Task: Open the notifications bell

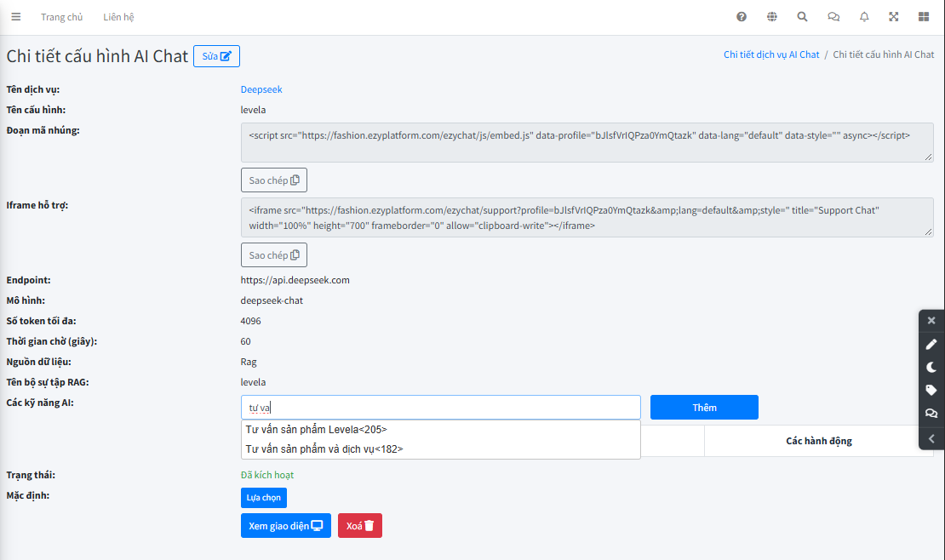Action: [x=864, y=17]
